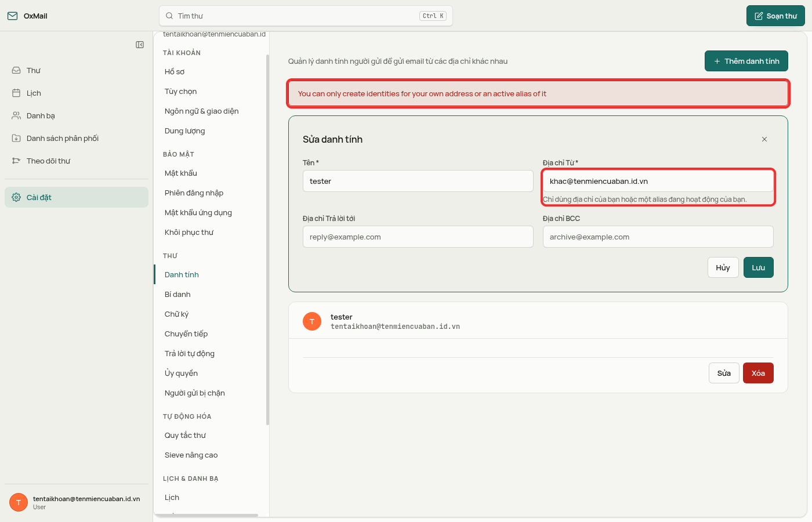Click the Soạn thư compose button
The width and height of the screenshot is (812, 522).
click(x=775, y=16)
